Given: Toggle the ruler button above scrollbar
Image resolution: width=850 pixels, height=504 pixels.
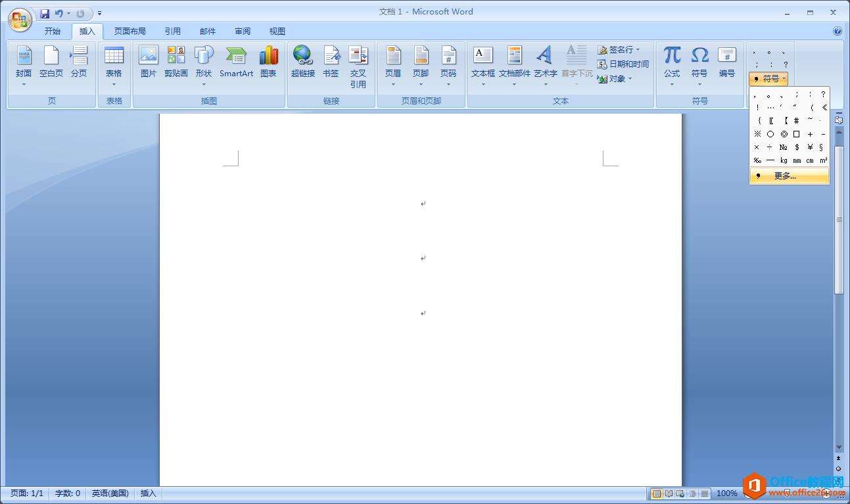Looking at the screenshot, I should point(839,120).
